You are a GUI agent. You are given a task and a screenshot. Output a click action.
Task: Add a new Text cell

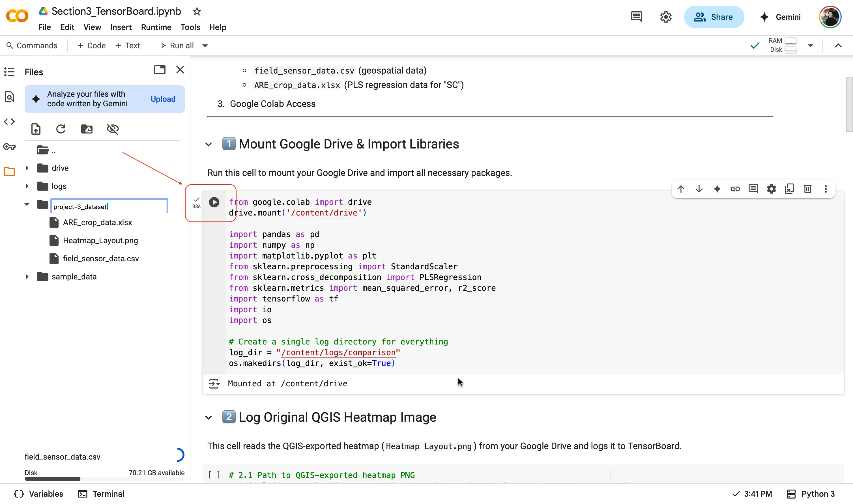(x=128, y=46)
